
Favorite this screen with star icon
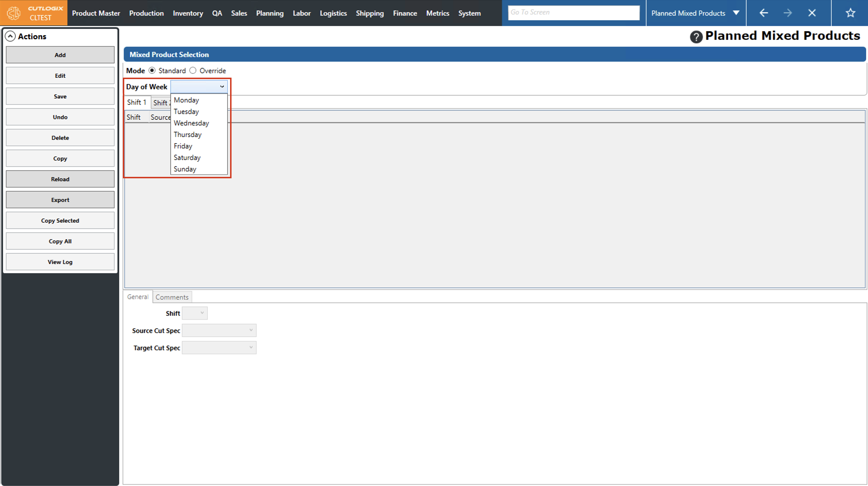(x=850, y=13)
